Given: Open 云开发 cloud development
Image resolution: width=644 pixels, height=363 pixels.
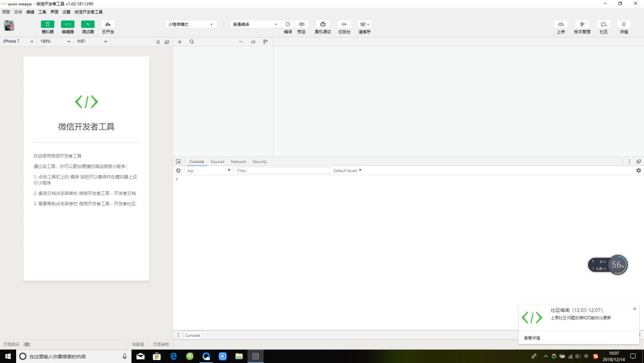Looking at the screenshot, I should [107, 24].
